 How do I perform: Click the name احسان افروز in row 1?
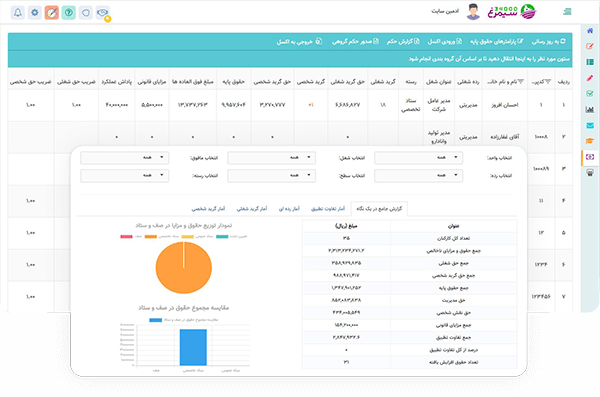505,105
